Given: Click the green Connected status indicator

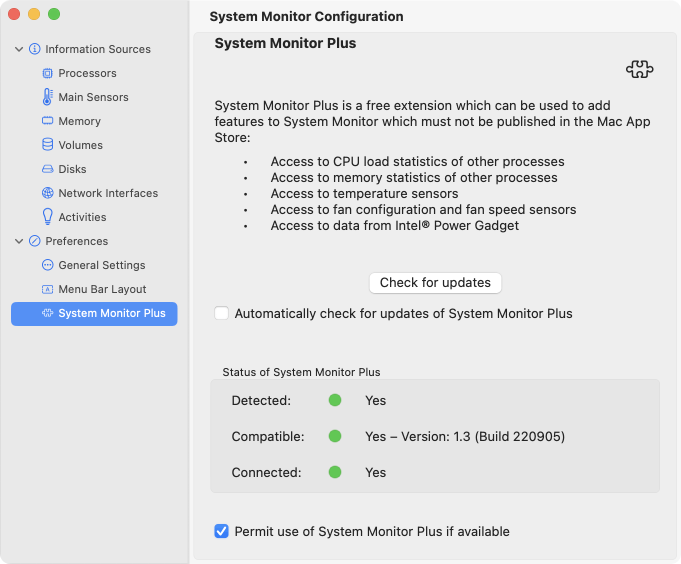Looking at the screenshot, I should pyautogui.click(x=335, y=472).
